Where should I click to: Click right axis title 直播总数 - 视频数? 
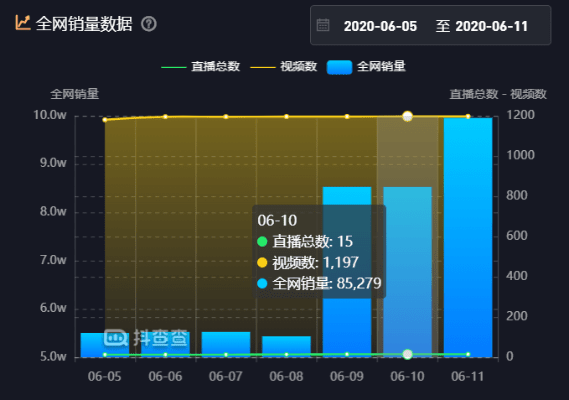[x=498, y=94]
